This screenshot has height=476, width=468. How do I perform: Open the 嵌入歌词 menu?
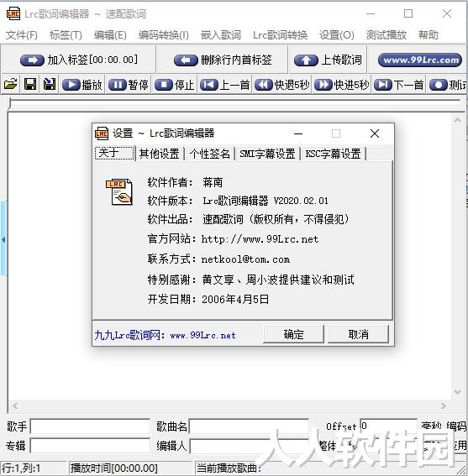(x=221, y=35)
